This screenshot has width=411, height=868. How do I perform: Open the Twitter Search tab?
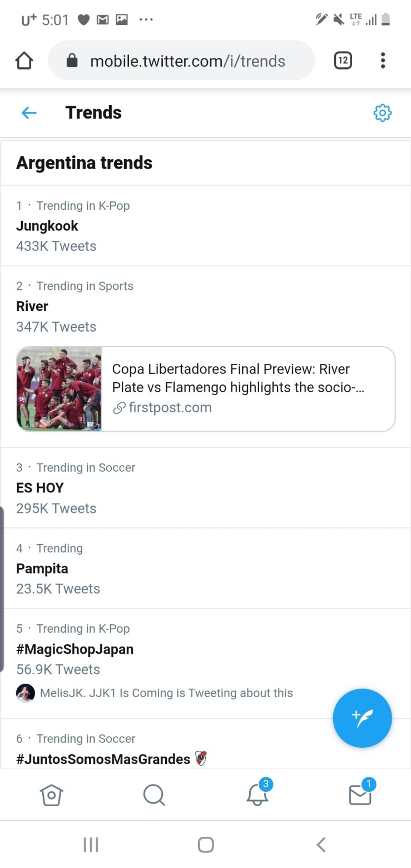coord(153,795)
